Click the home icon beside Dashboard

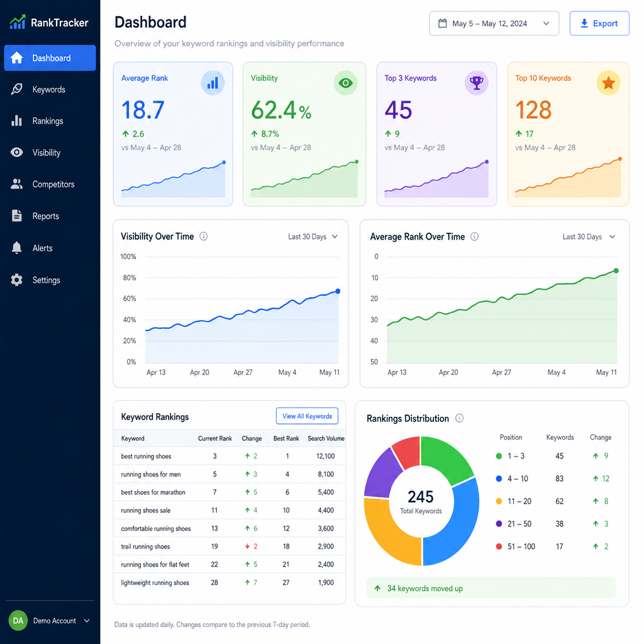17,58
